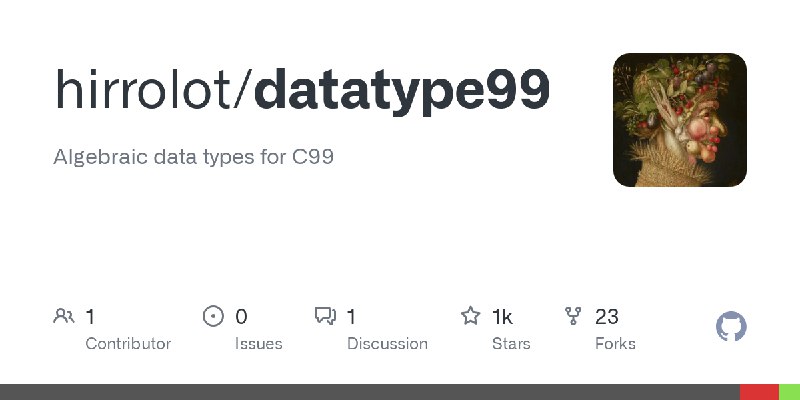Open the fruit-portrait avatar image
This screenshot has height=400, width=800.
[680, 120]
